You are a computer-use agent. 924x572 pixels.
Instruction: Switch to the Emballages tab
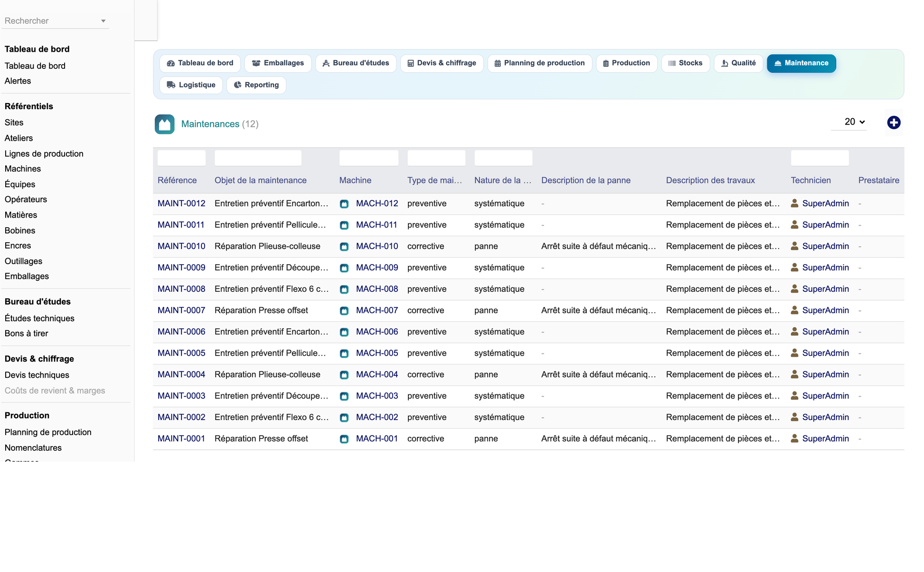tap(278, 63)
